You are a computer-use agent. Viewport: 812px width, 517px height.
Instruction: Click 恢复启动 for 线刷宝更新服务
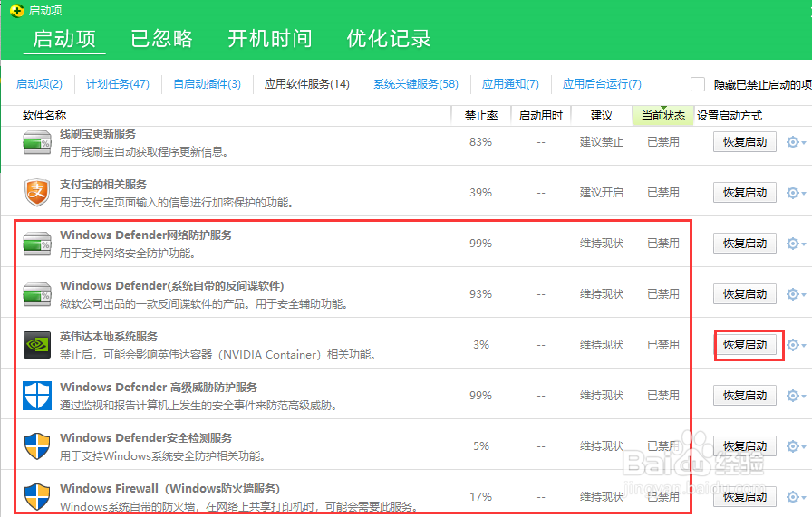(x=745, y=142)
